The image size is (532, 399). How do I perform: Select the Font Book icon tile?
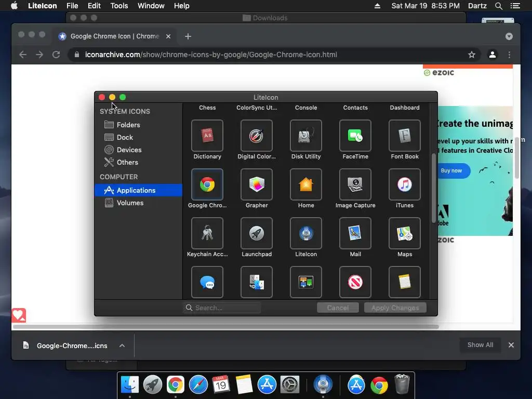(404, 136)
